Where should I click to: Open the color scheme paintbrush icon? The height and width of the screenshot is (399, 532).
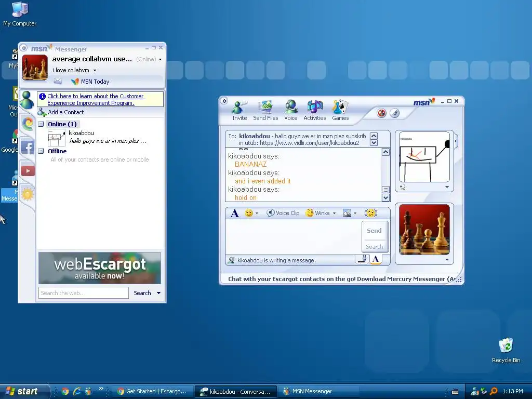coord(394,113)
